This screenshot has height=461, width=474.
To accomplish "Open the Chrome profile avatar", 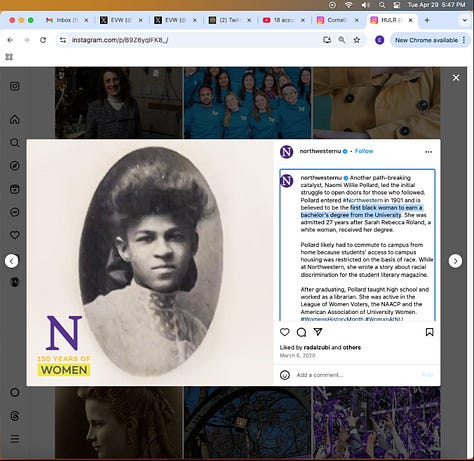I will [380, 40].
